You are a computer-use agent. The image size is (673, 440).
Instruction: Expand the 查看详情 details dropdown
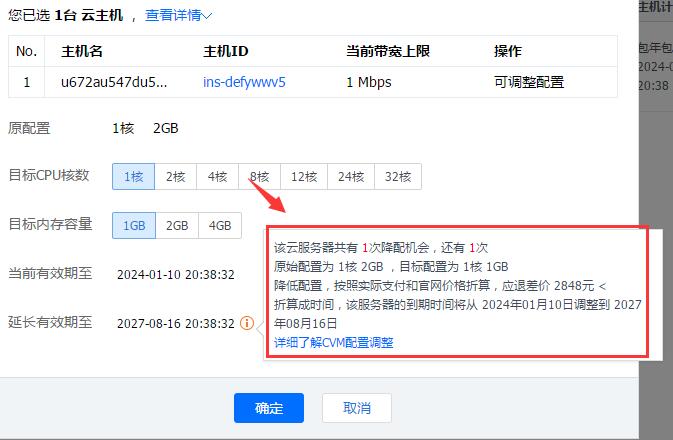coord(178,15)
